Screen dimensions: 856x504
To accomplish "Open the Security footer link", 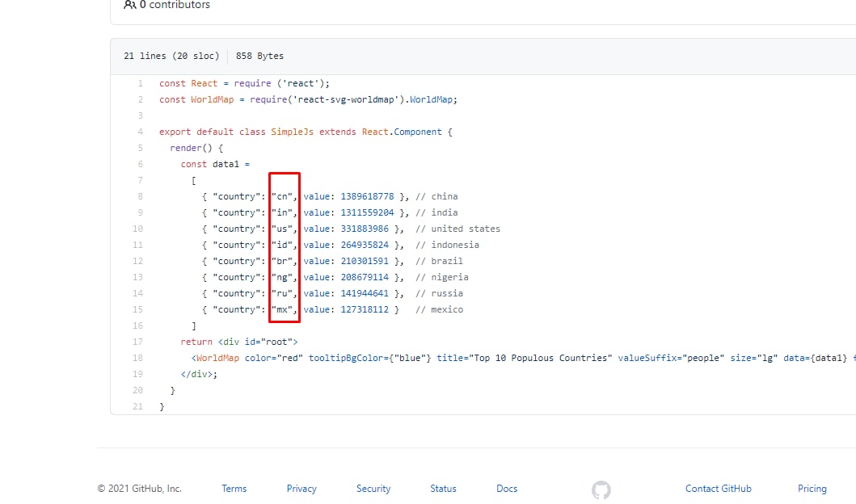I will [x=373, y=489].
